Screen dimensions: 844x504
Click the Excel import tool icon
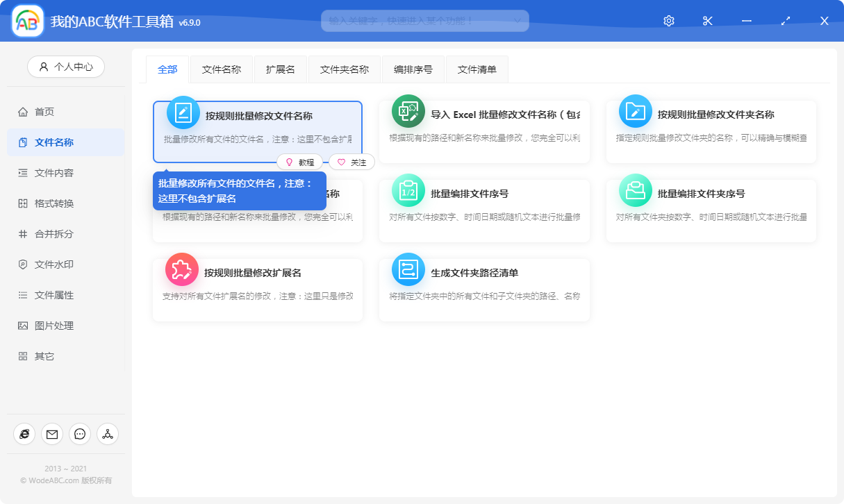pos(408,111)
